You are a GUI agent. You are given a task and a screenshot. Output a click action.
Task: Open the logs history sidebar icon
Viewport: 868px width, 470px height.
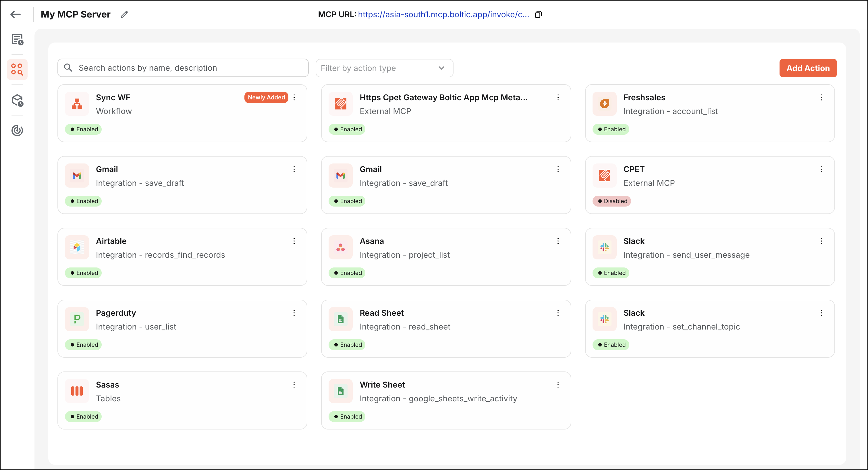pyautogui.click(x=17, y=39)
